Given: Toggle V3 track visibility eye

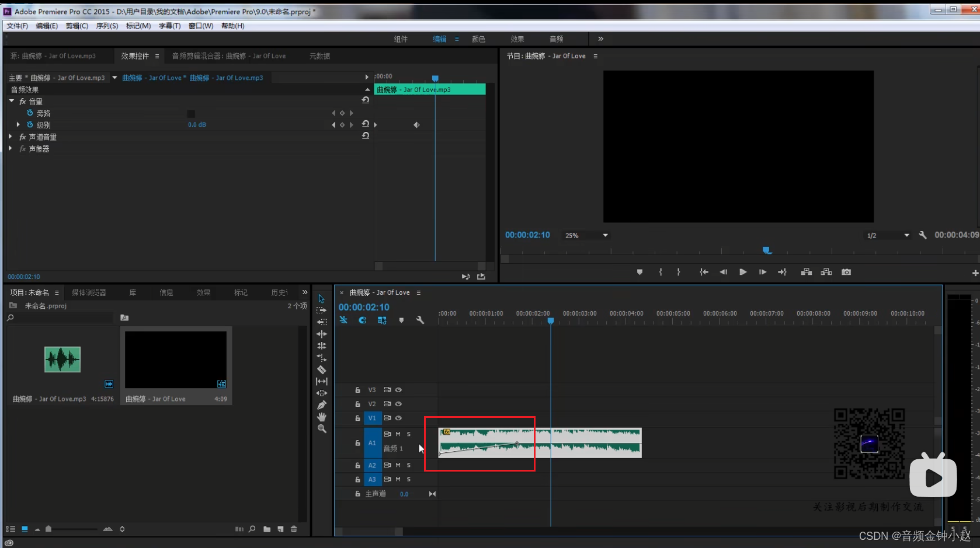Looking at the screenshot, I should click(x=398, y=390).
